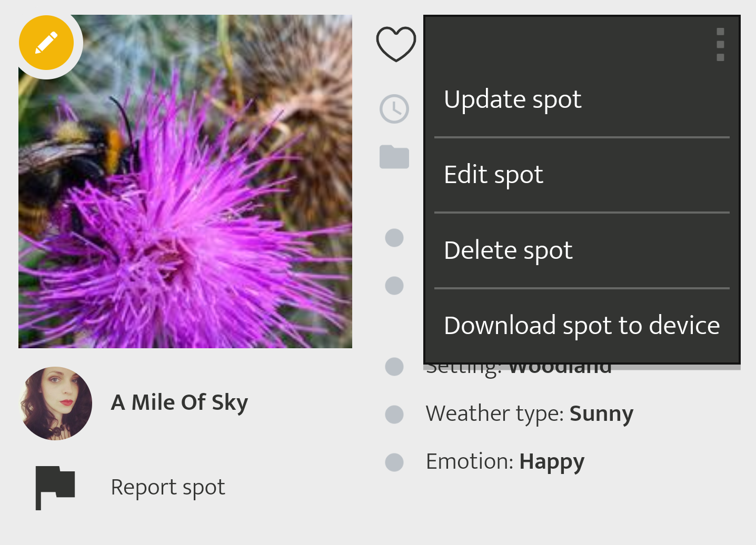Pick the Delete spot menu entry
This screenshot has height=545, width=756.
[x=508, y=250]
